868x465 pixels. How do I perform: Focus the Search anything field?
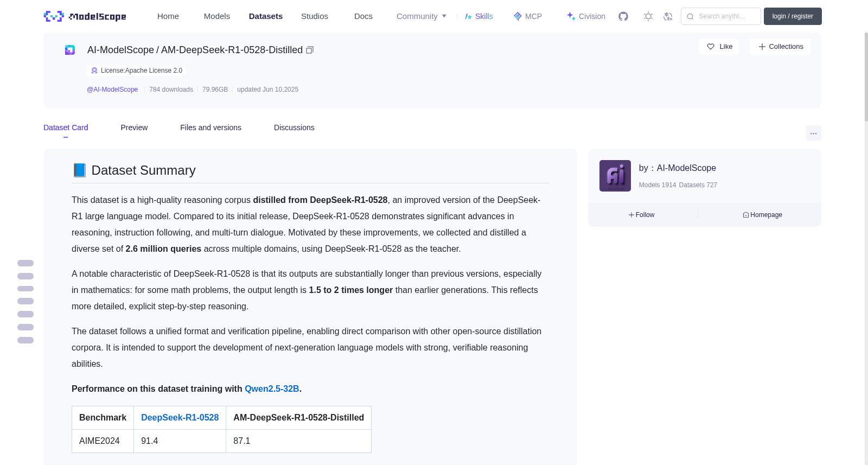(721, 16)
